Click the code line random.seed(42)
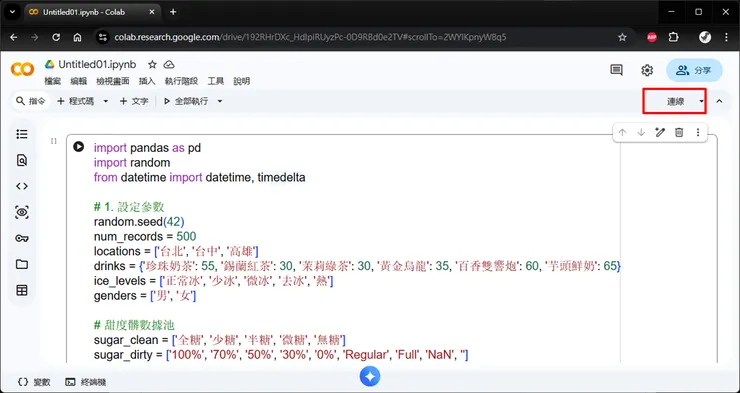 (139, 221)
